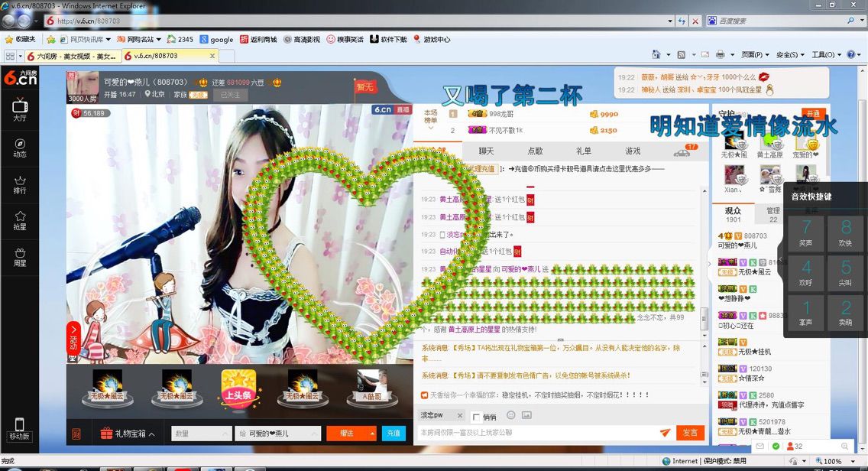Click the IE refresh button
868x471 pixels.
pos(682,21)
